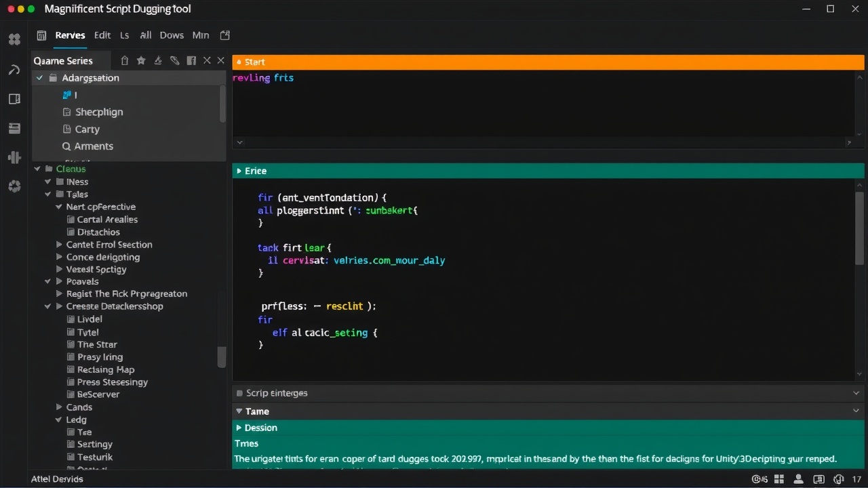Click the panel icon left of Rerves tab
The height and width of the screenshot is (488, 868).
click(42, 35)
